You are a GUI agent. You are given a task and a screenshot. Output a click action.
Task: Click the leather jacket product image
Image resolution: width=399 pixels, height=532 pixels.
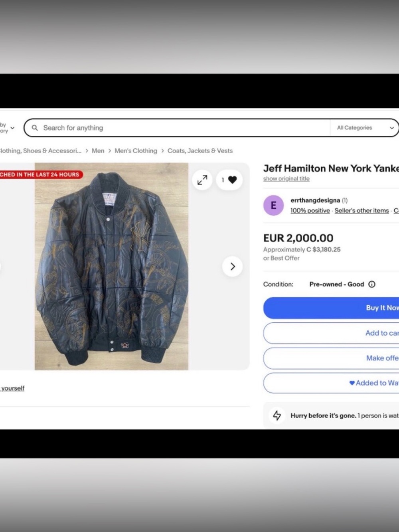111,266
